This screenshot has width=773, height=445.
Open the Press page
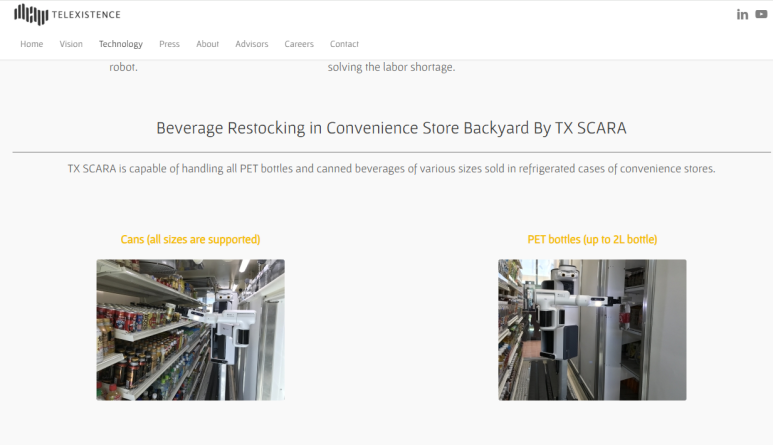pos(169,44)
